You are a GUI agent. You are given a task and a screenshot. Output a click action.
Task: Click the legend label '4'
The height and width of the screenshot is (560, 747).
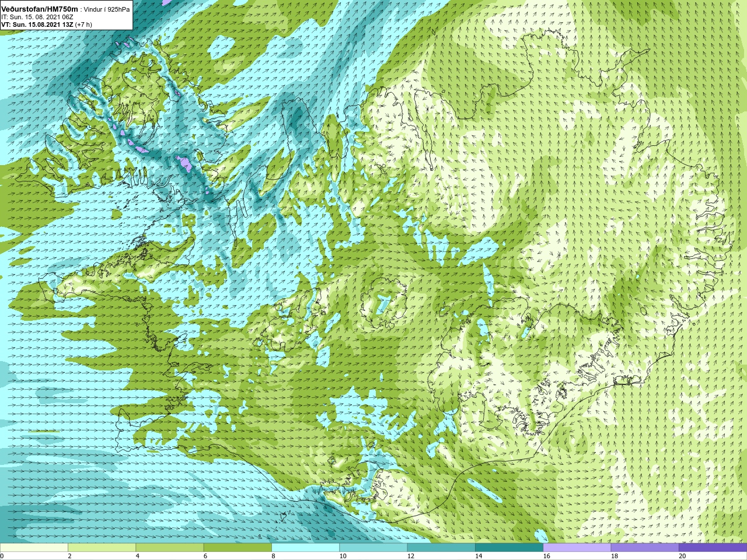pos(137,556)
